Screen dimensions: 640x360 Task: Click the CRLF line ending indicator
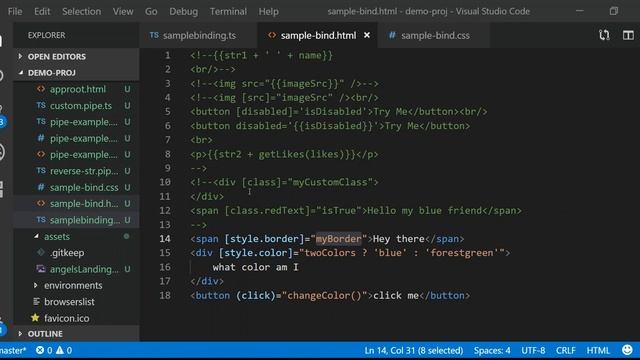[566, 350]
